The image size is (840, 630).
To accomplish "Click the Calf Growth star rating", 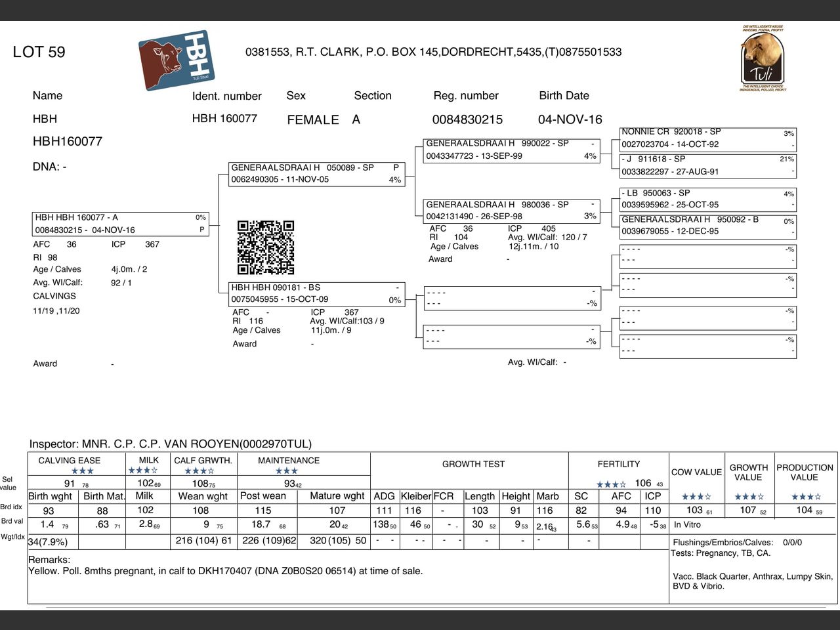I will [x=199, y=471].
